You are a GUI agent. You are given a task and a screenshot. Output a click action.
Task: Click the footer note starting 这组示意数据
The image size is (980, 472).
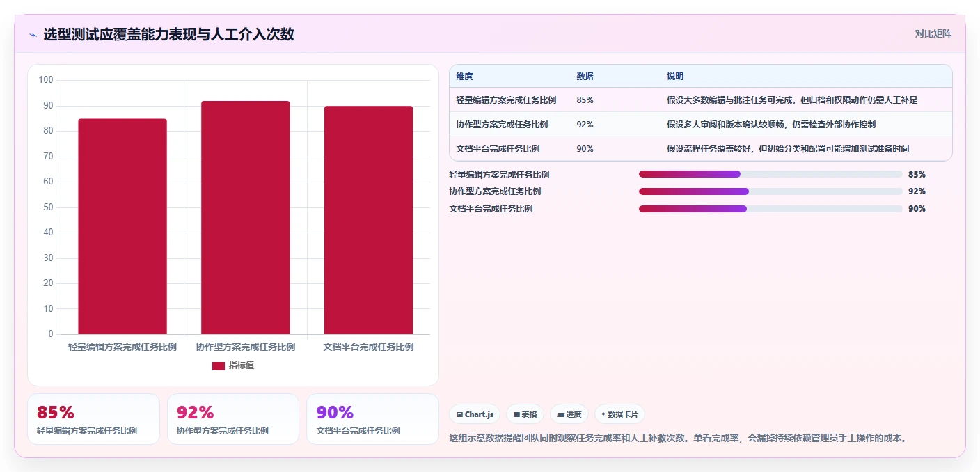tap(679, 438)
